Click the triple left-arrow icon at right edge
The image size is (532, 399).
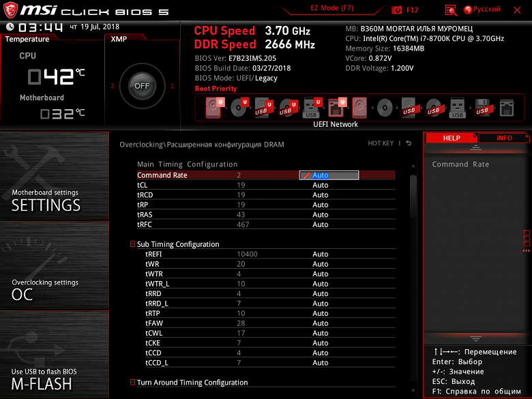pos(526,251)
